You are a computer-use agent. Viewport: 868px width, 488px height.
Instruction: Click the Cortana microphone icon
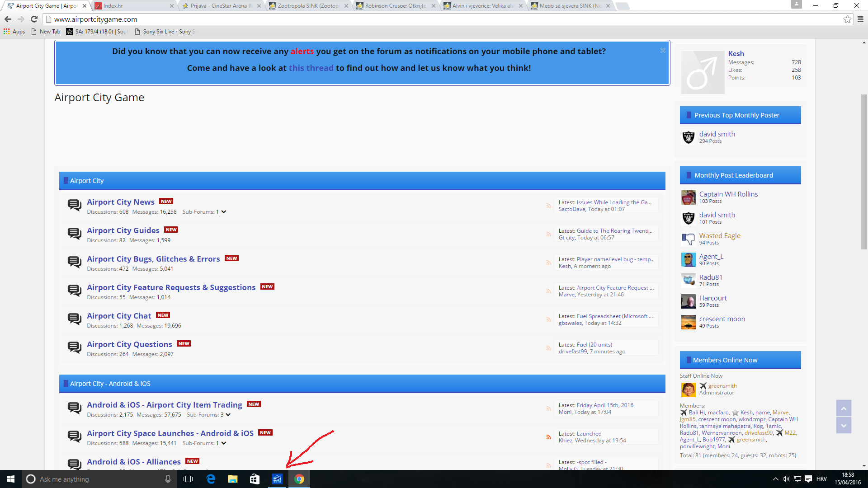pyautogui.click(x=168, y=479)
